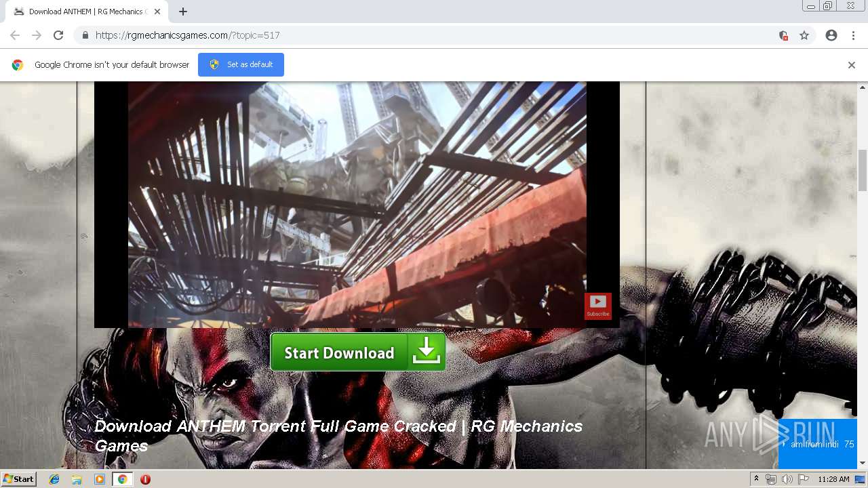View site info via the lock icon
Image resolution: width=868 pixels, height=488 pixels.
click(x=85, y=35)
